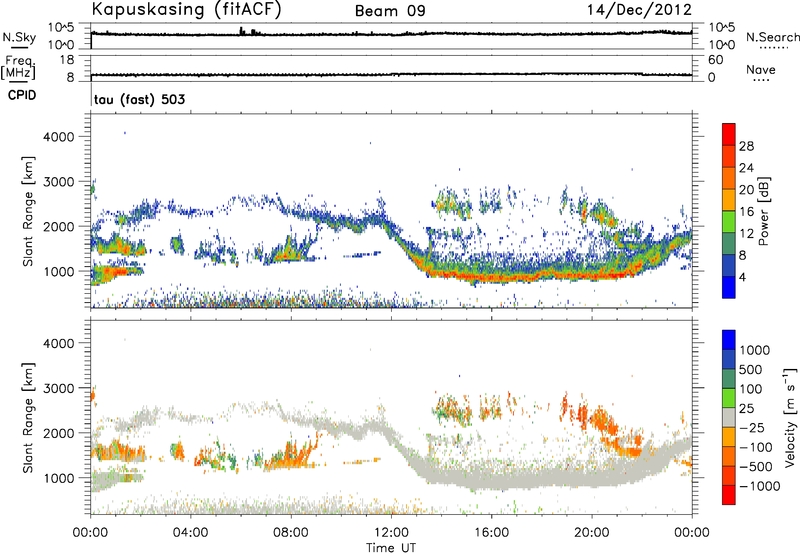Select the 12 label on Power colorbar
800x554 pixels.
coord(746,234)
